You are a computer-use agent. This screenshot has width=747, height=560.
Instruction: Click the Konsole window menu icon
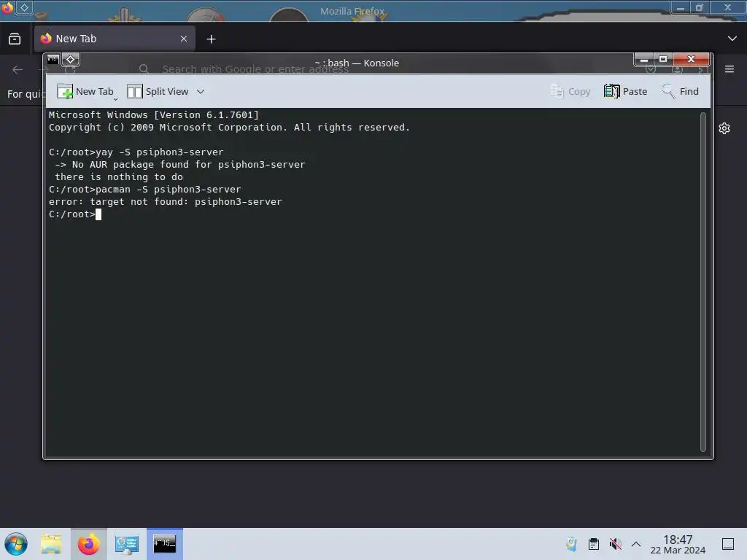click(53, 60)
